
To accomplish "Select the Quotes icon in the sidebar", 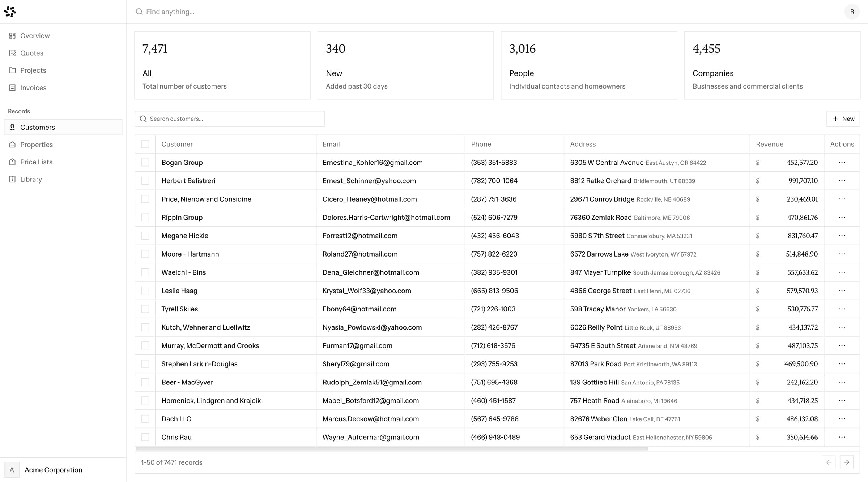I will point(13,53).
